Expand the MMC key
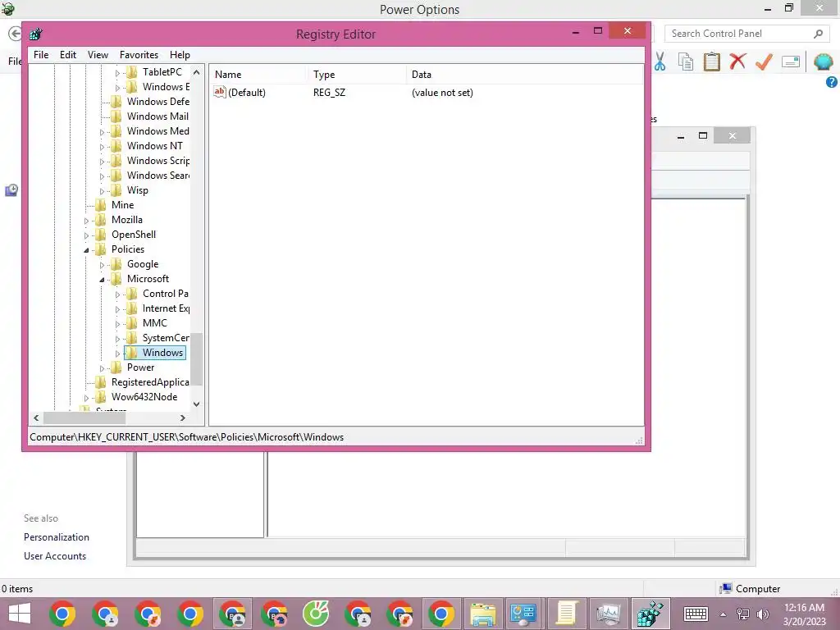This screenshot has width=840, height=630. (117, 324)
